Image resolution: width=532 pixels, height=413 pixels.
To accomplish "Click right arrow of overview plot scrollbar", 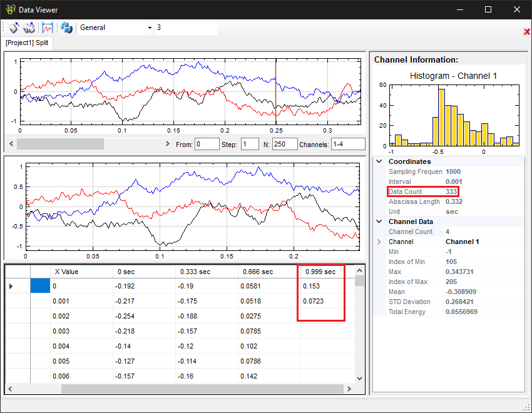I will click(x=167, y=144).
